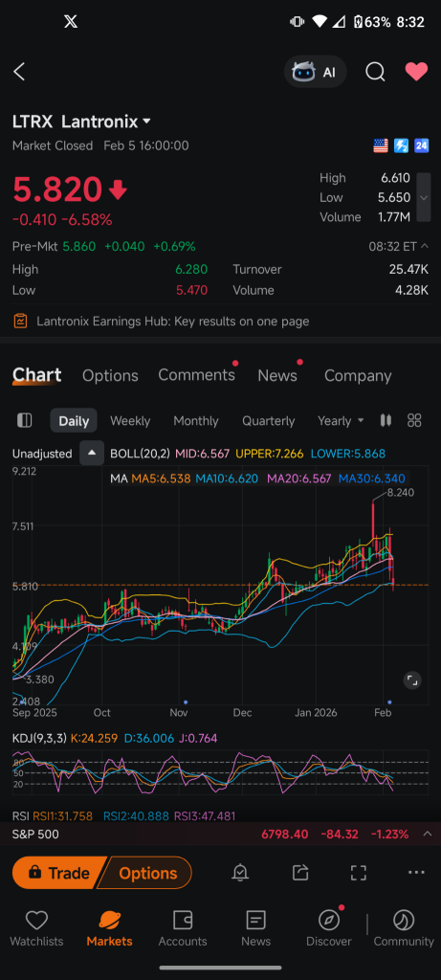Viewport: 441px width, 980px height.
Task: Tap the back arrow icon
Action: pos(19,72)
